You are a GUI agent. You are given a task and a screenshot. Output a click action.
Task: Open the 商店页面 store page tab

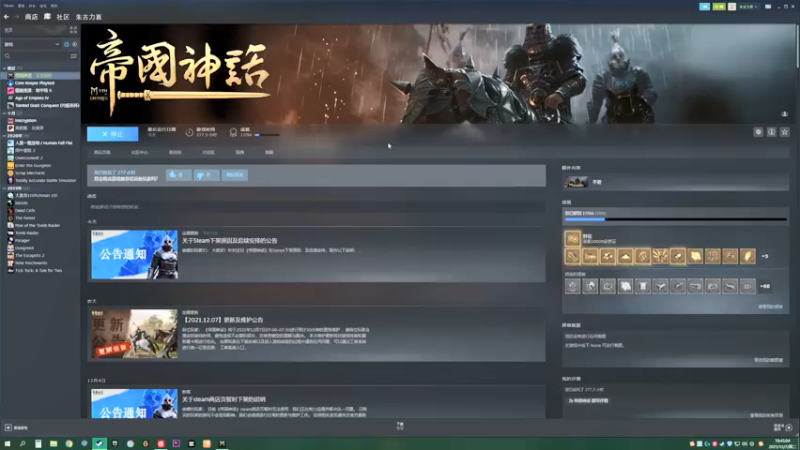(x=102, y=153)
